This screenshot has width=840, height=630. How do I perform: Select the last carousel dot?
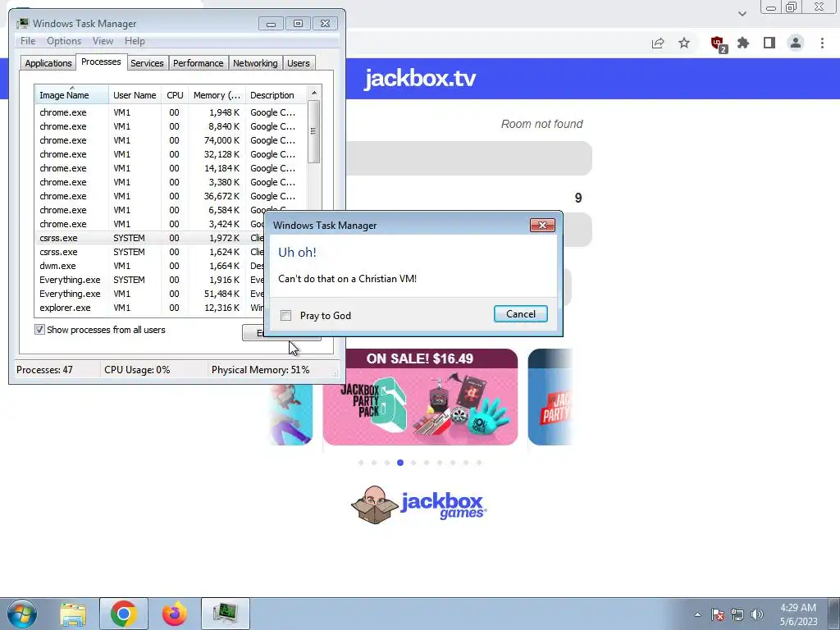(x=479, y=463)
